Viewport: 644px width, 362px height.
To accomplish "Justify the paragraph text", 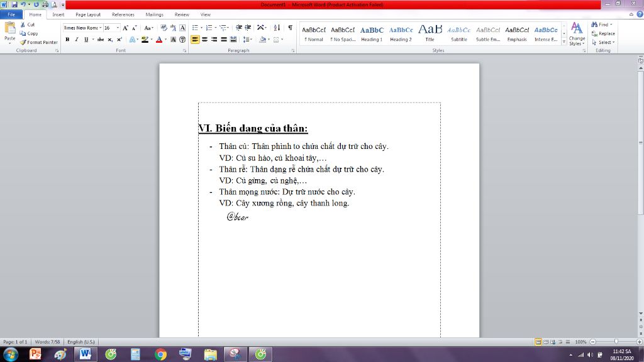I will click(224, 40).
